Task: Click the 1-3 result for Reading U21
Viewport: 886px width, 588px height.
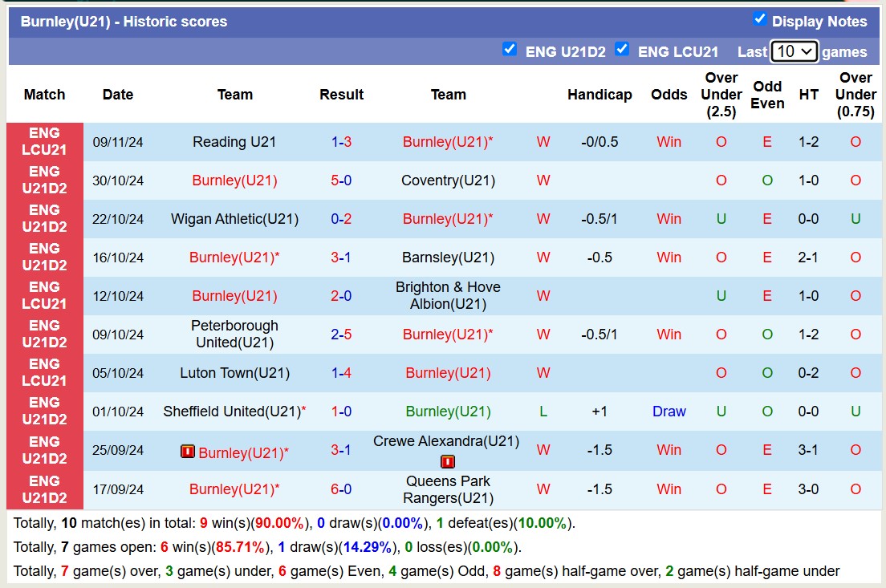Action: coord(341,142)
